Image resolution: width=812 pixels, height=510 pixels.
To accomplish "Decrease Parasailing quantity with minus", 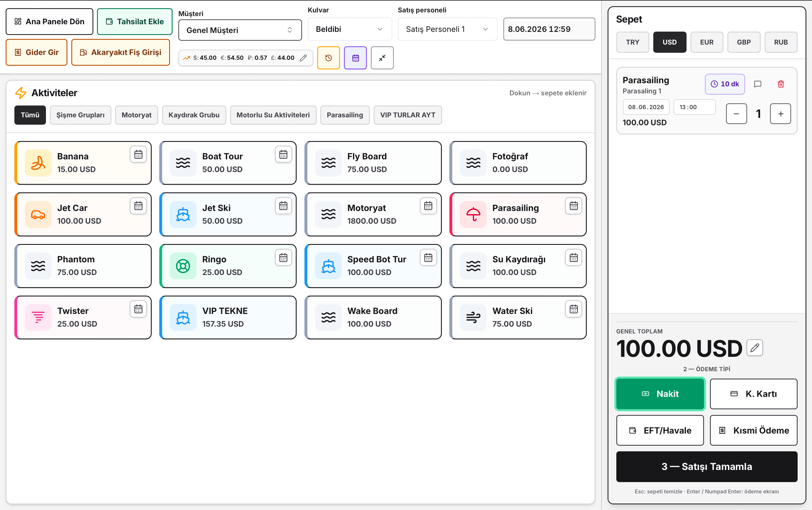I will 736,114.
